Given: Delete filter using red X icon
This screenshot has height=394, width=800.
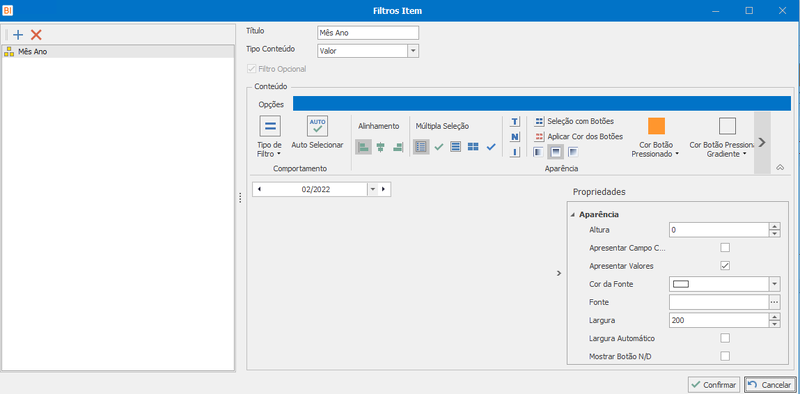Looking at the screenshot, I should click(36, 35).
